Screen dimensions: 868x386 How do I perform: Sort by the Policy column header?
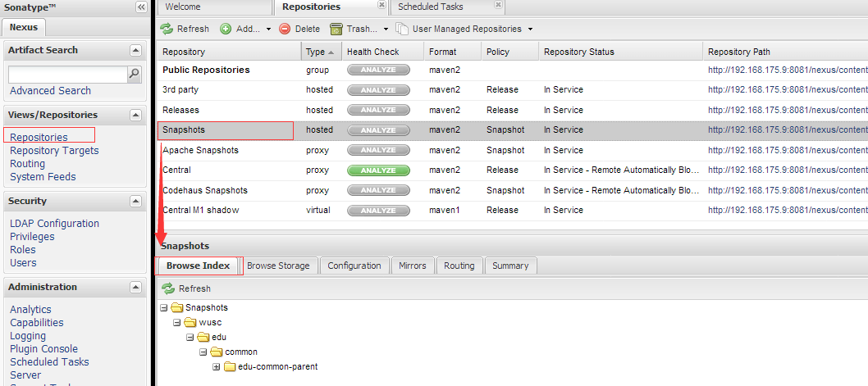pyautogui.click(x=509, y=52)
